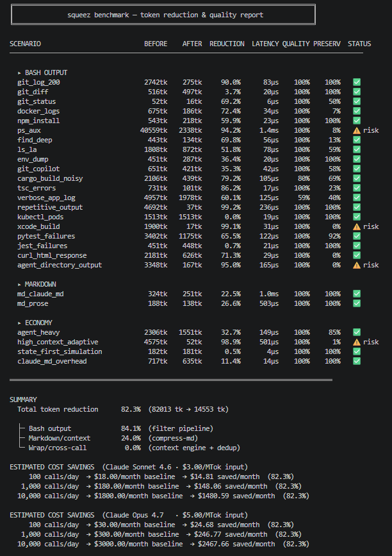Click the green check for curl_html_response
This screenshot has height=556, width=392.
pyautogui.click(x=357, y=255)
